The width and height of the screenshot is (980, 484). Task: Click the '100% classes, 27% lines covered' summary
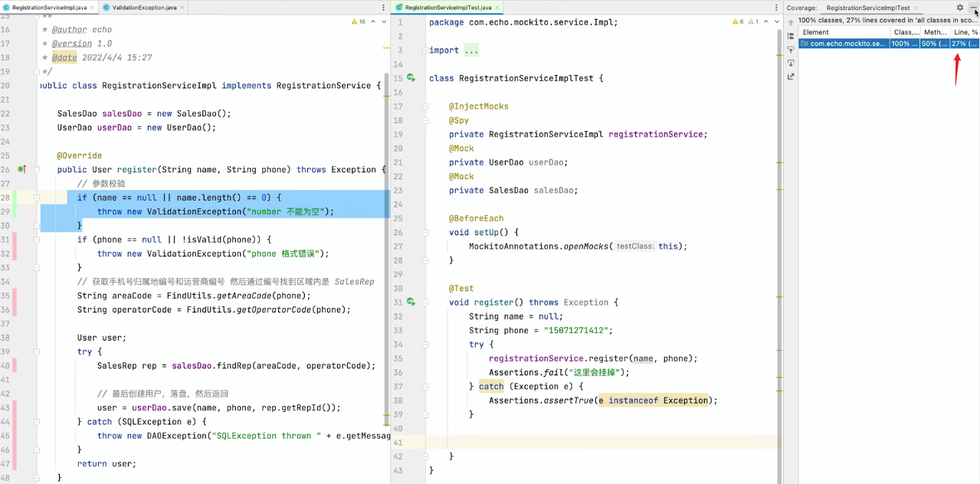coord(888,21)
